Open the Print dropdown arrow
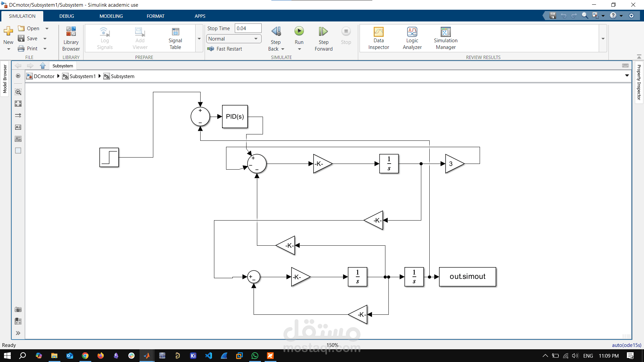644x362 pixels. pyautogui.click(x=45, y=49)
